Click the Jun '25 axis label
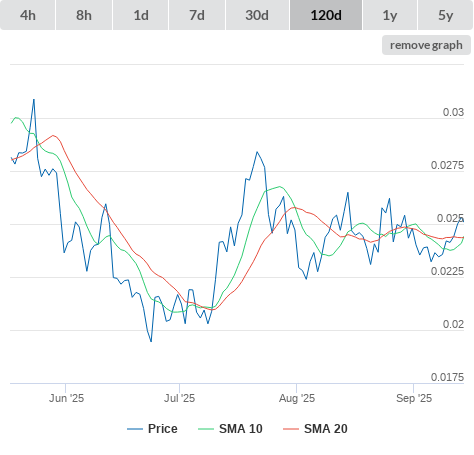Image resolution: width=474 pixels, height=455 pixels. (66, 398)
